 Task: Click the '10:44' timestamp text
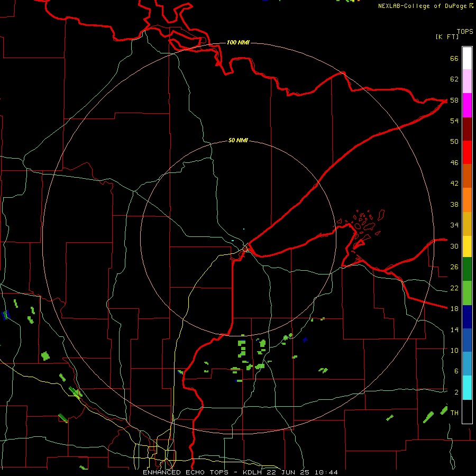point(326,472)
